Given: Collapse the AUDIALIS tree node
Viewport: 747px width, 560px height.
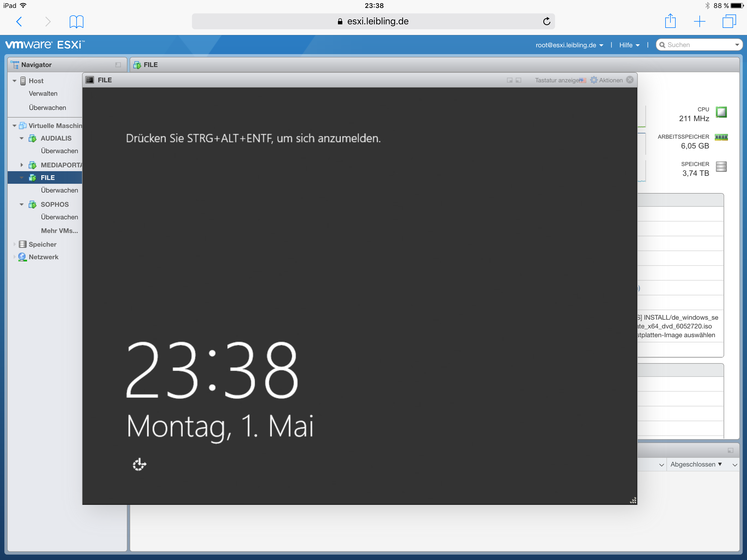Looking at the screenshot, I should pyautogui.click(x=22, y=138).
